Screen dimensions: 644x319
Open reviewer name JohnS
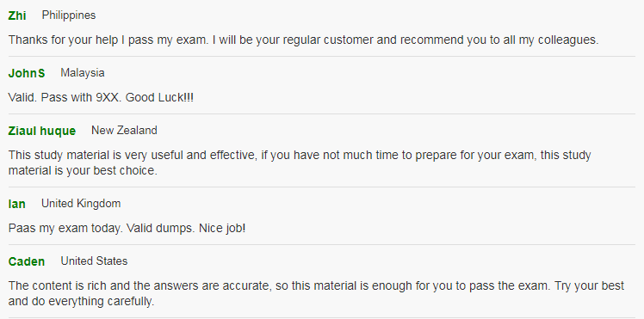27,73
